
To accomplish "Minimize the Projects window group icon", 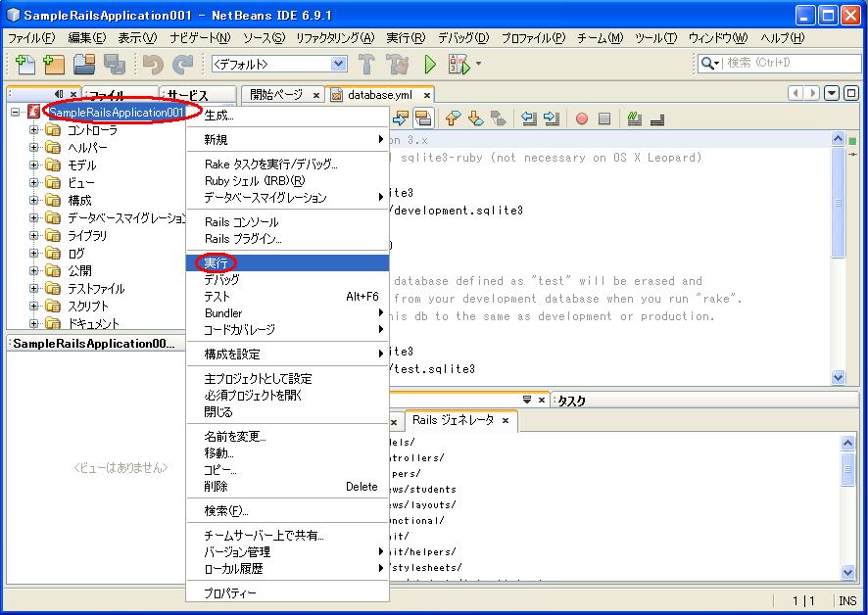I will click(59, 94).
